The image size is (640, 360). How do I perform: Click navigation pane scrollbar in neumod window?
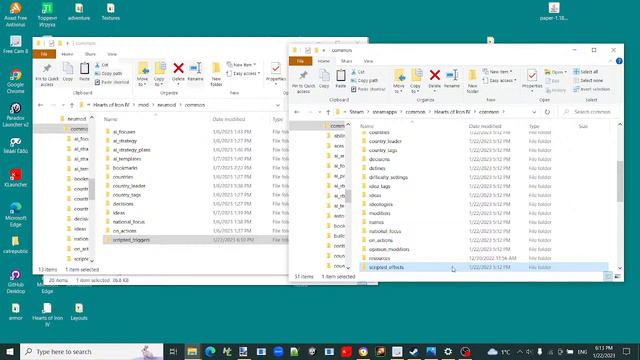92,189
